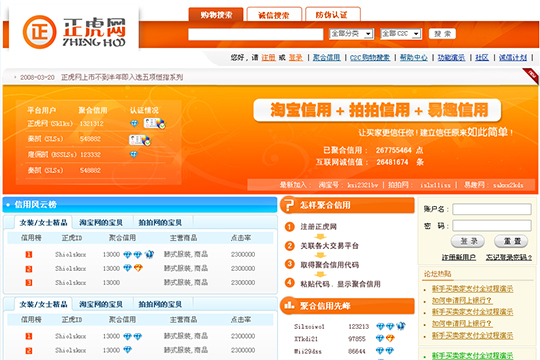540x360 pixels.
Task: Click the step 3 circle next to 取得聚合信用代码
Action: [x=289, y=264]
